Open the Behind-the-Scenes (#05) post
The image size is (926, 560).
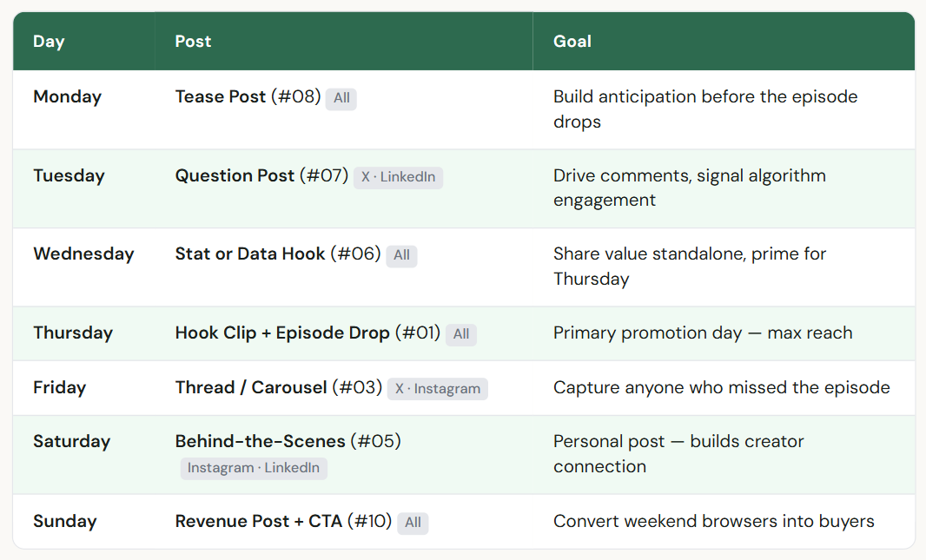click(x=288, y=441)
